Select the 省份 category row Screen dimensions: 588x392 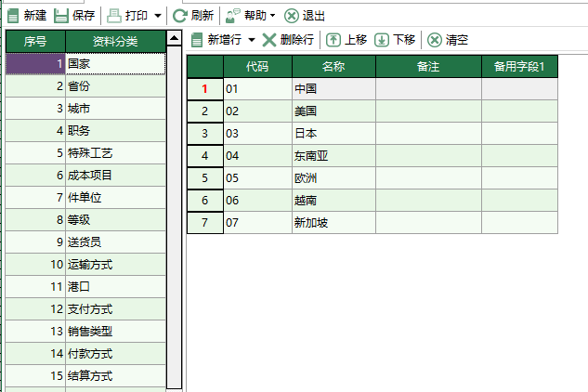click(x=85, y=86)
